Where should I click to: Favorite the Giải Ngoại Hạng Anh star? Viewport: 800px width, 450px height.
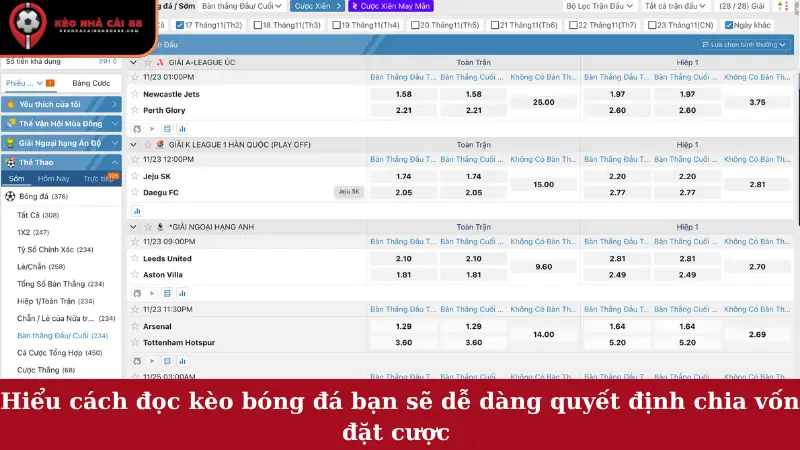tap(148, 227)
